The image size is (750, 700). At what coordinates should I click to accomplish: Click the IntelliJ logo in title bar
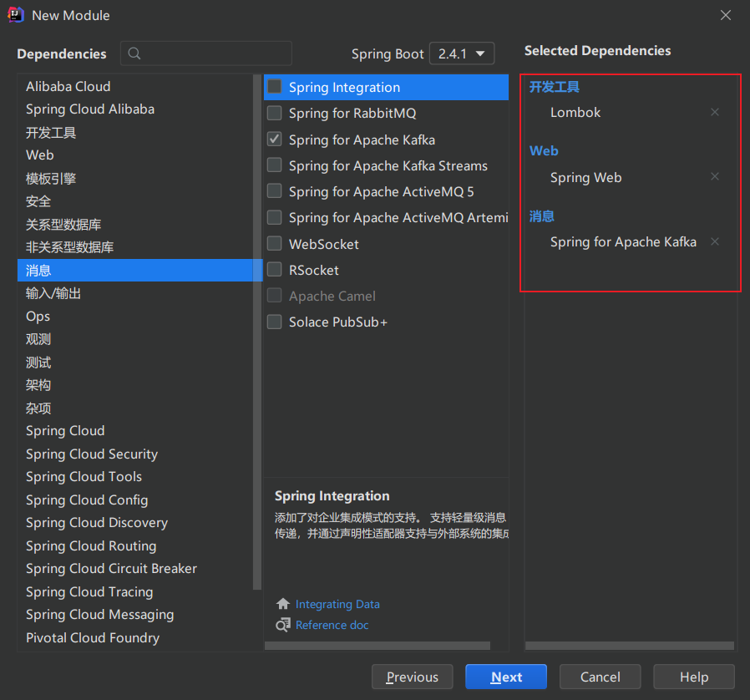click(x=16, y=15)
